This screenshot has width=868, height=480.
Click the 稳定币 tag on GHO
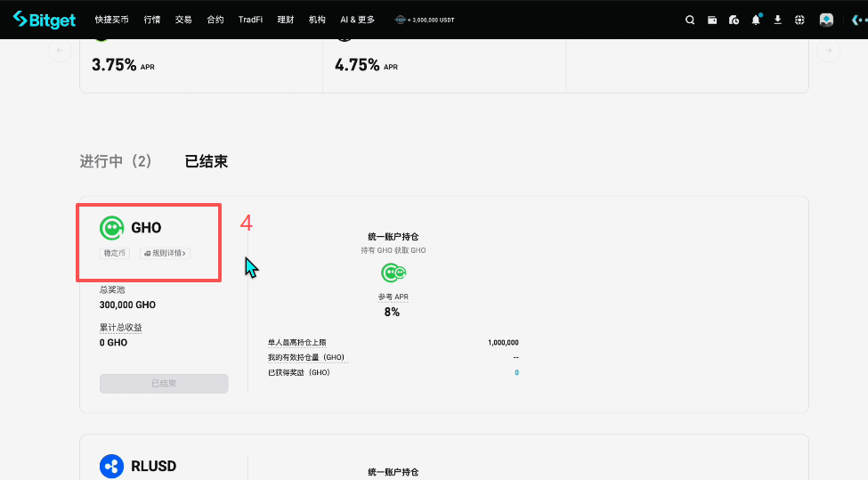tap(115, 253)
